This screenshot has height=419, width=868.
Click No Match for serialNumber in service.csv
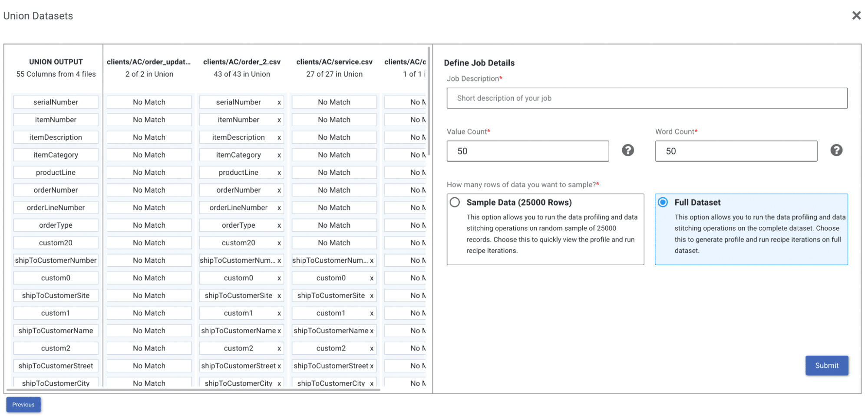tap(334, 102)
